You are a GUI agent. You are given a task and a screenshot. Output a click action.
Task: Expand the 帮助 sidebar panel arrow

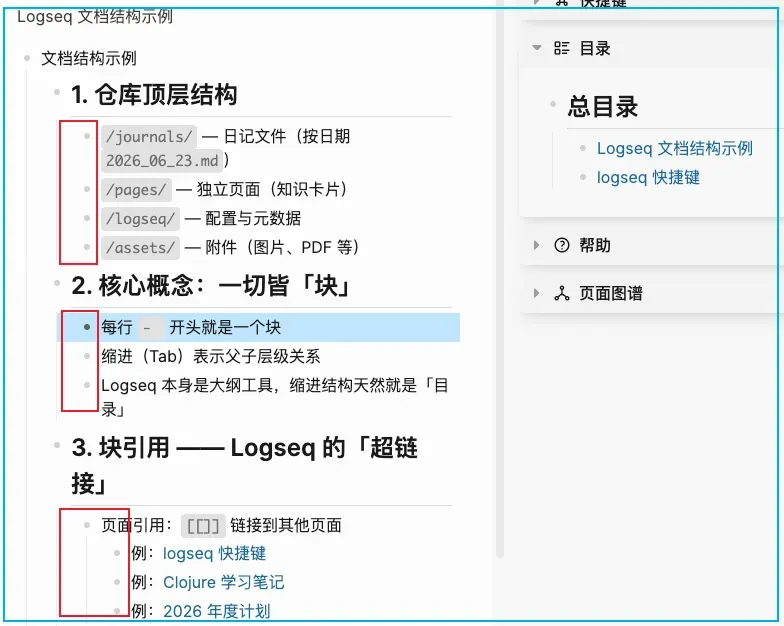(x=536, y=245)
